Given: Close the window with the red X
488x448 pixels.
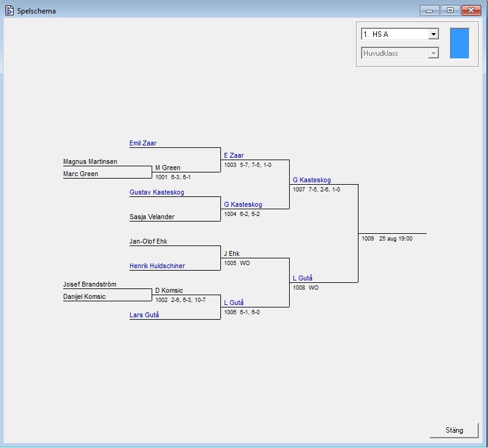Looking at the screenshot, I should coord(471,10).
